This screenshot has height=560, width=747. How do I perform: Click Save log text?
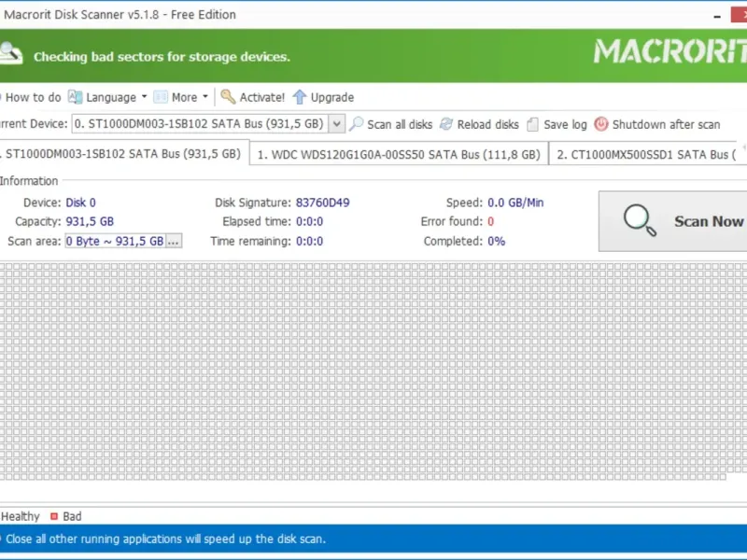tap(566, 124)
